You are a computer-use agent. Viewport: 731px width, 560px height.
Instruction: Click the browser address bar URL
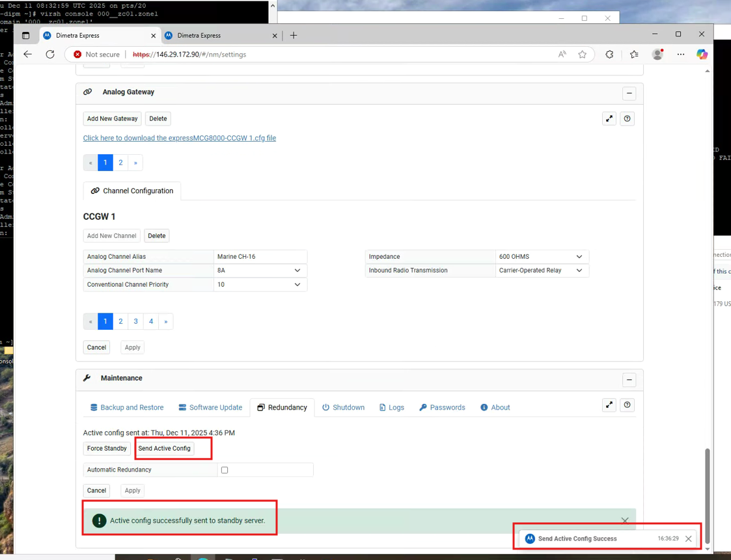click(189, 55)
